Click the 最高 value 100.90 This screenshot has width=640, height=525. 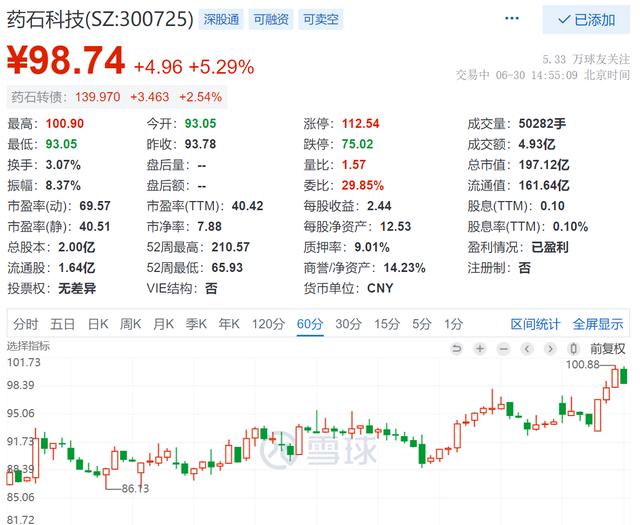pyautogui.click(x=64, y=124)
